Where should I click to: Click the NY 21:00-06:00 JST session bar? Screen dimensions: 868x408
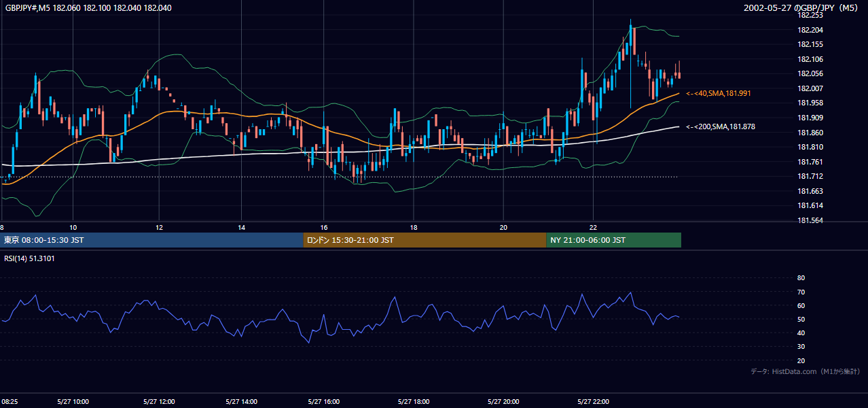pos(613,240)
